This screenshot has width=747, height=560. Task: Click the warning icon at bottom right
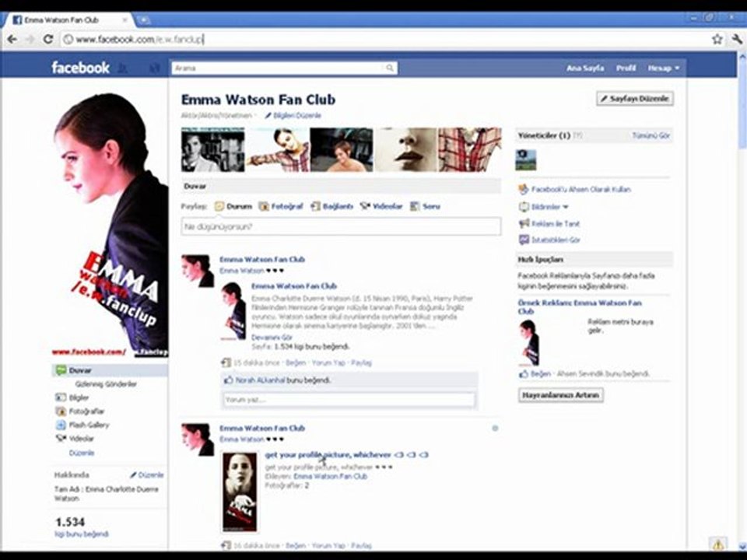[x=718, y=544]
